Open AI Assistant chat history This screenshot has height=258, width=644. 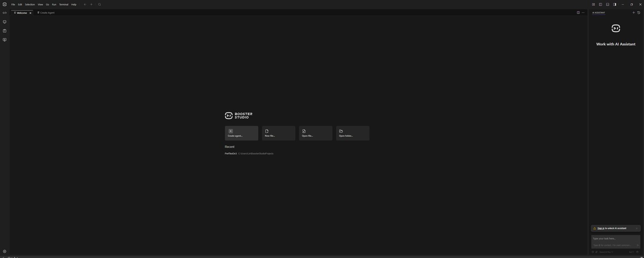pyautogui.click(x=639, y=12)
